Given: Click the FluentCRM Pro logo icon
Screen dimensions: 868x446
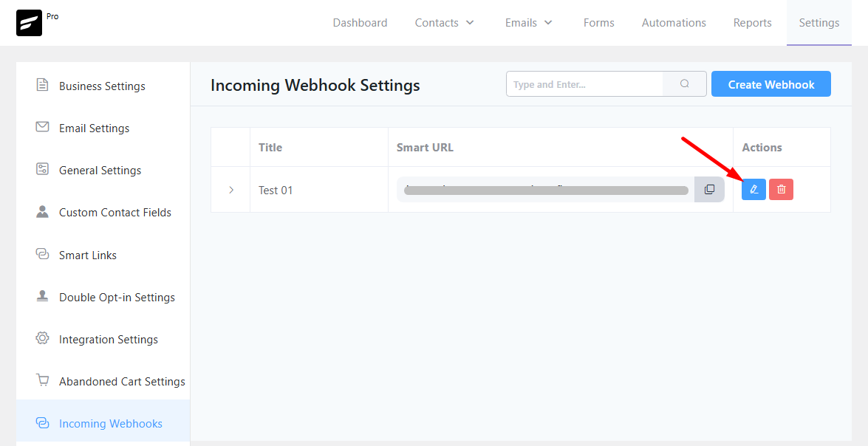Looking at the screenshot, I should (x=30, y=23).
